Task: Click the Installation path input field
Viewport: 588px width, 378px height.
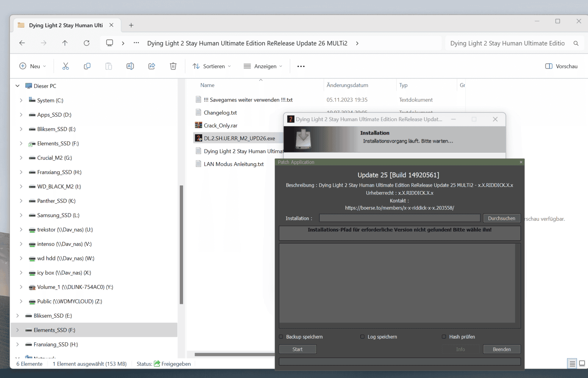Action: point(399,218)
